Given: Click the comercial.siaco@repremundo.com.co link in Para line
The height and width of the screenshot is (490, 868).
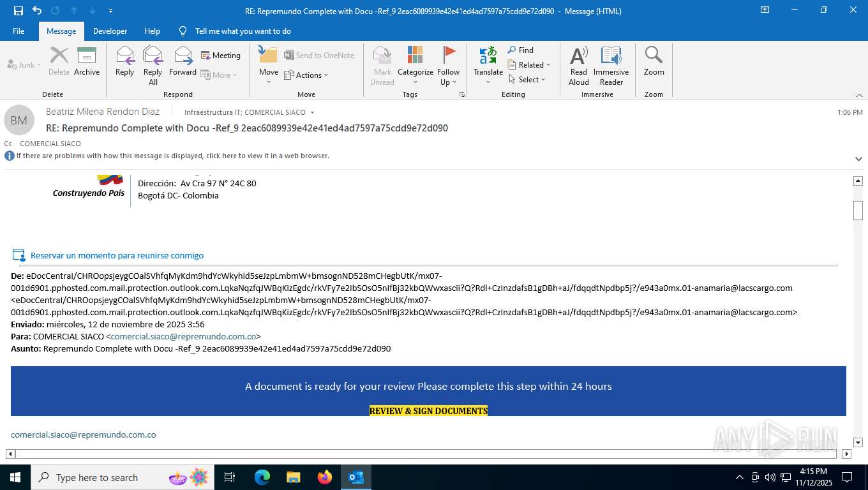Looking at the screenshot, I should pyautogui.click(x=184, y=336).
